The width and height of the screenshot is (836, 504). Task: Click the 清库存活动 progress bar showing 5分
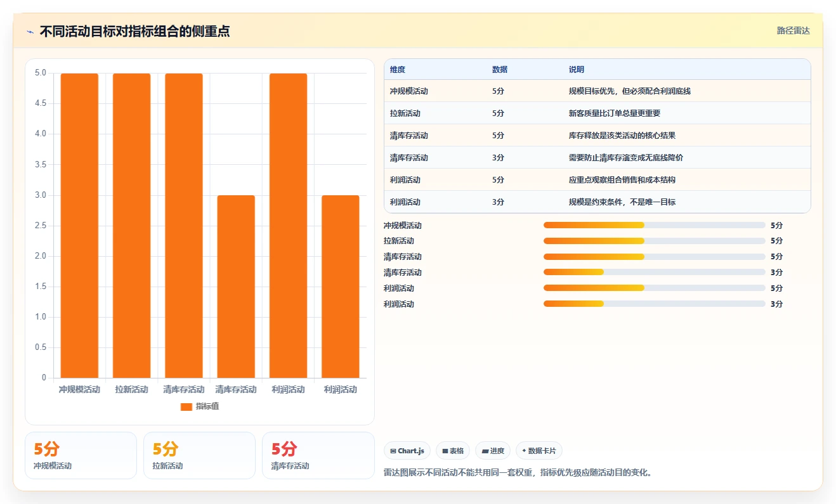tap(655, 257)
